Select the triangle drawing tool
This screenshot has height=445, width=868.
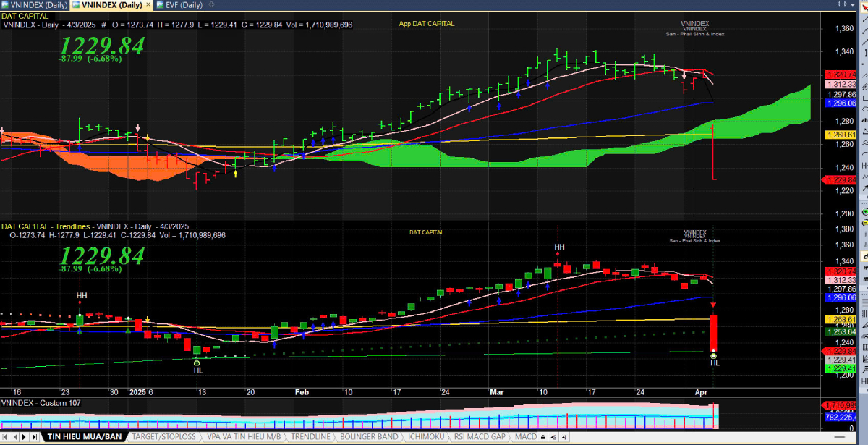click(864, 131)
